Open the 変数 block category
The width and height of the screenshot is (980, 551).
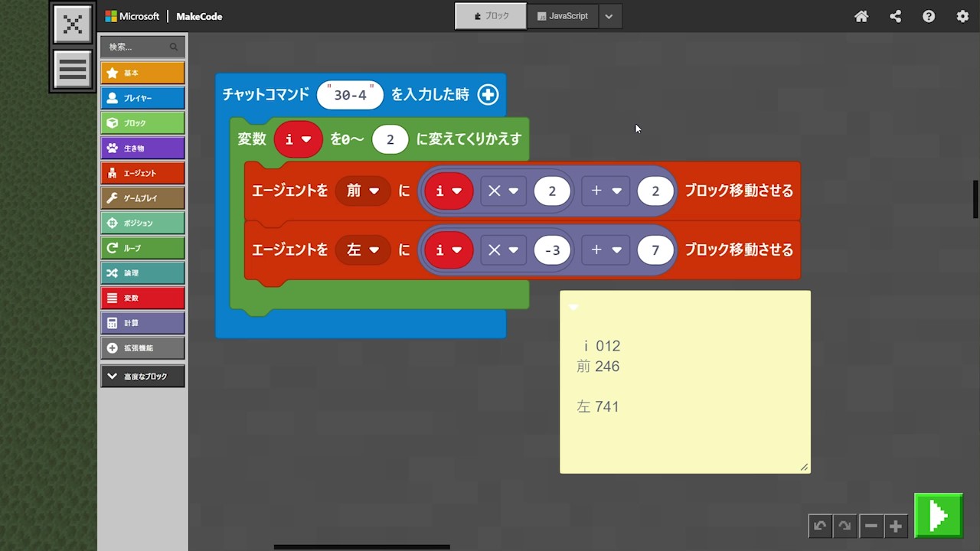(x=142, y=298)
